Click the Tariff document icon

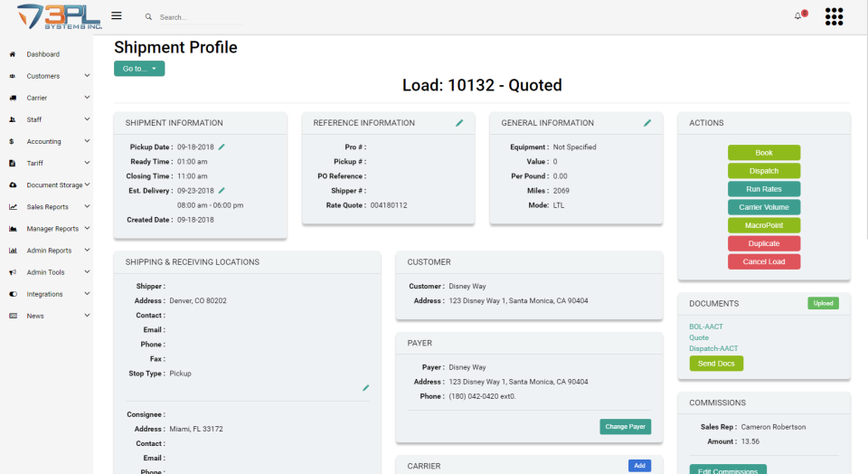click(x=12, y=164)
